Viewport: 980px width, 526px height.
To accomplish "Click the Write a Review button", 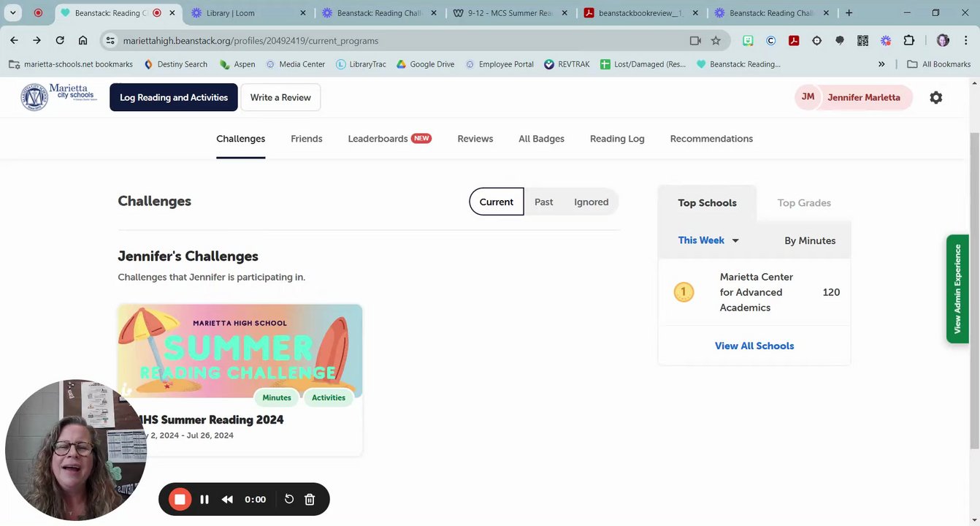I will pyautogui.click(x=280, y=97).
